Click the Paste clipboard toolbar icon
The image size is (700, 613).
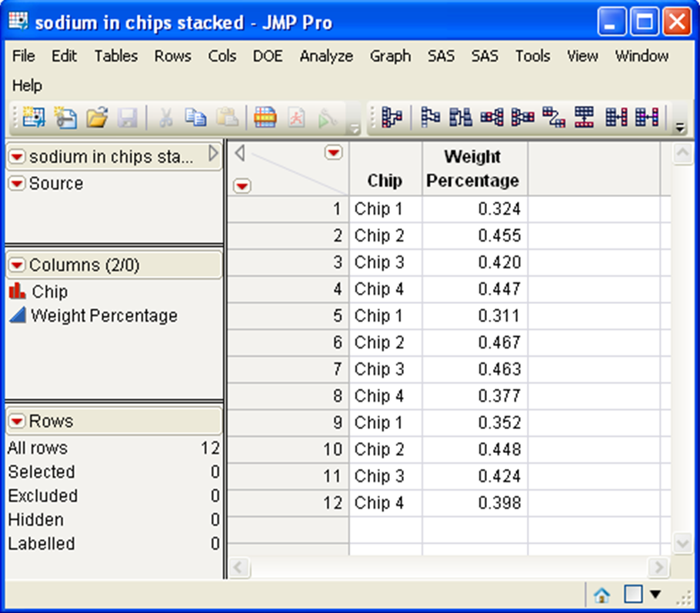click(226, 118)
